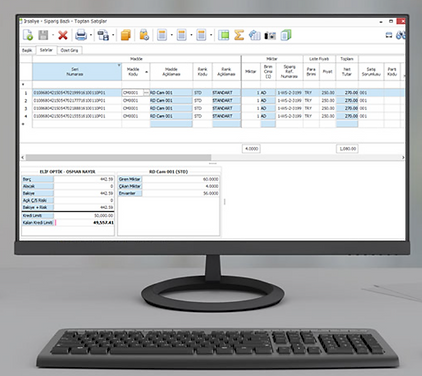Viewport: 422px width, 376px height.
Task: Click the green square grid icon
Action: [224, 35]
